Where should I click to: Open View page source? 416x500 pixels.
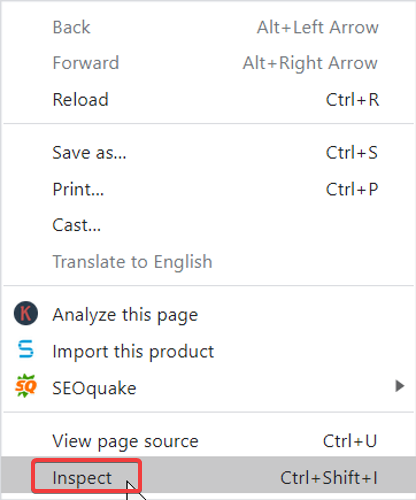click(125, 442)
